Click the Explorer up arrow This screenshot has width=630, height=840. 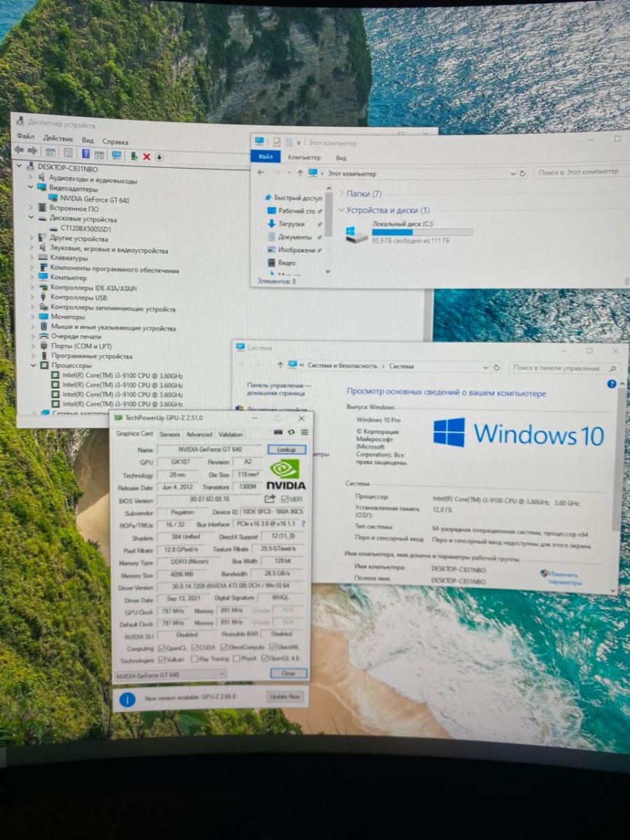click(x=300, y=173)
